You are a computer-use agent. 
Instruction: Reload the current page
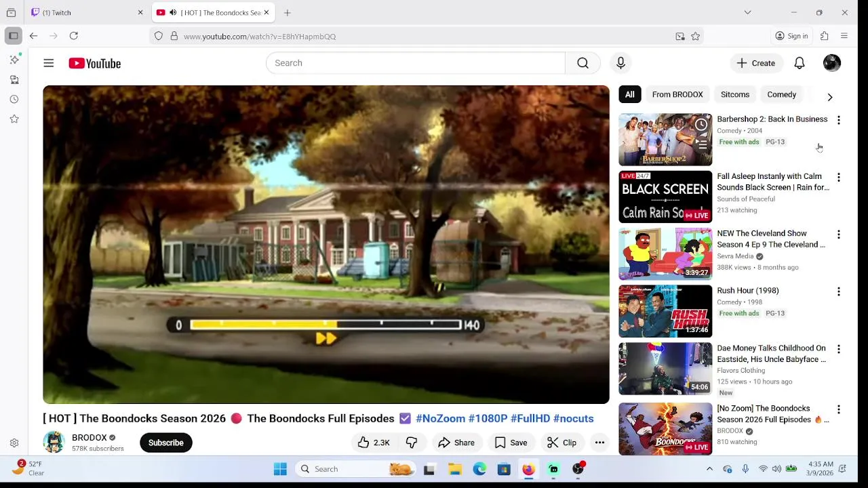coord(73,36)
